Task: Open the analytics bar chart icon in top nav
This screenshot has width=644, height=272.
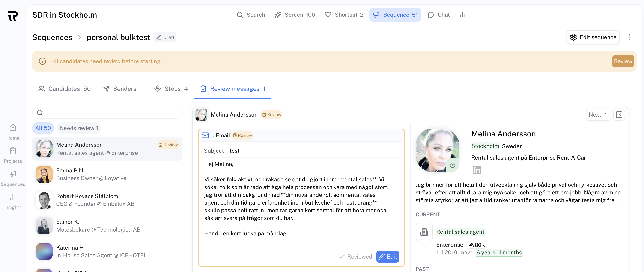Action: coord(462,15)
